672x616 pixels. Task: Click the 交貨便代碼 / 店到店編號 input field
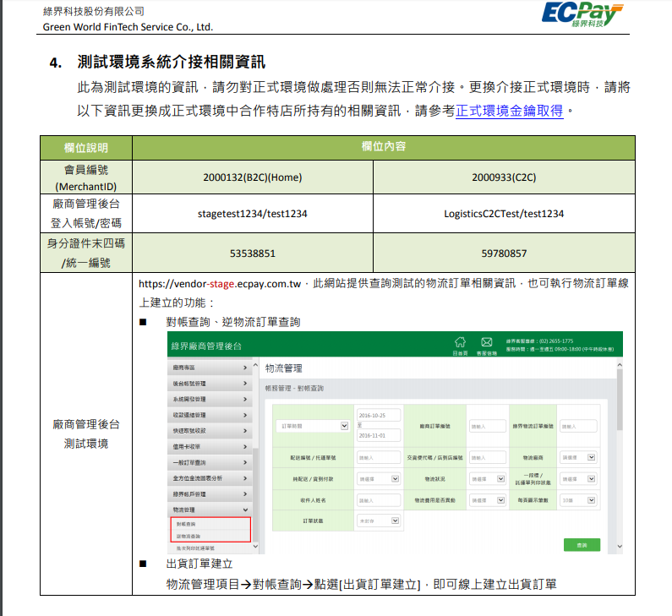point(487,457)
